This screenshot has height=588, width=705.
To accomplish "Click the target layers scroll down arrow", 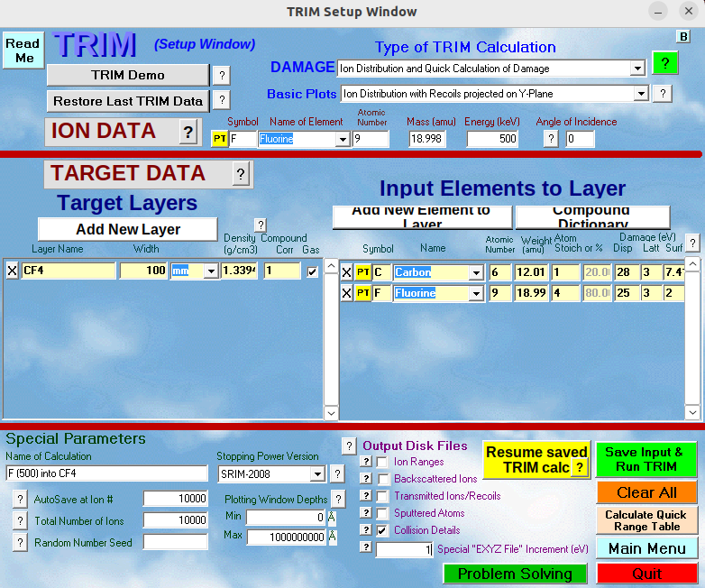I will pyautogui.click(x=331, y=412).
